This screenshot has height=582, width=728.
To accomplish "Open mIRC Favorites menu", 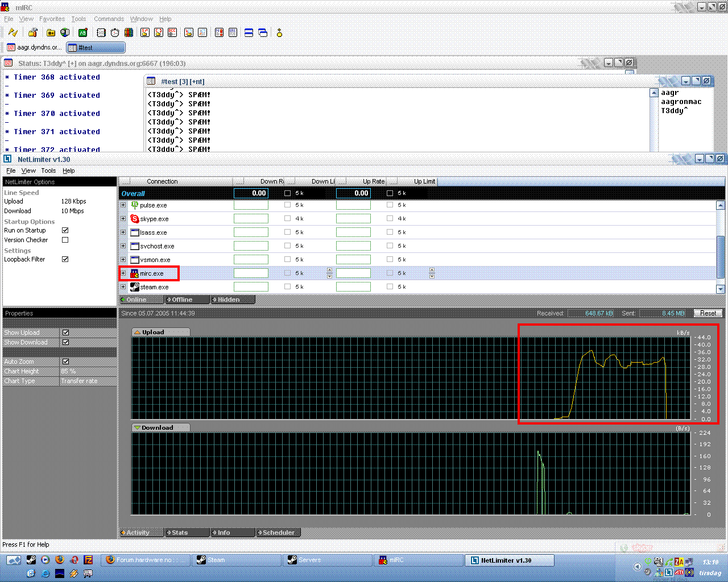I will pyautogui.click(x=52, y=19).
